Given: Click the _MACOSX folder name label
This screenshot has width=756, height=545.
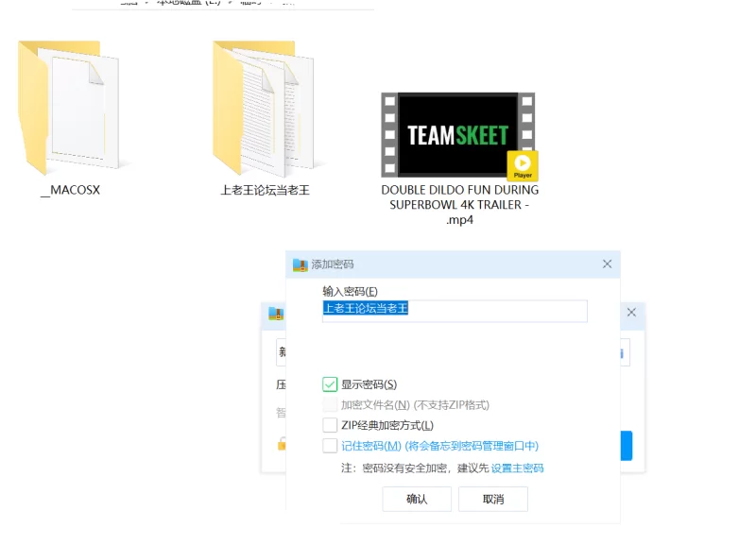Looking at the screenshot, I should [x=70, y=190].
